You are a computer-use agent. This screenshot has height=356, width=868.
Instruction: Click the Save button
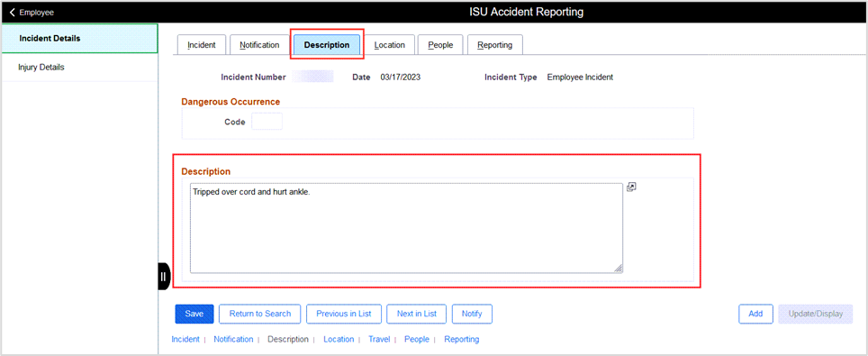coord(194,314)
